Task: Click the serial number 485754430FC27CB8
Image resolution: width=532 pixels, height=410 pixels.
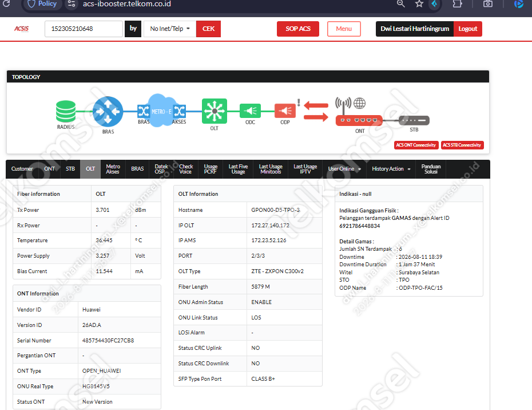Action: coord(108,340)
